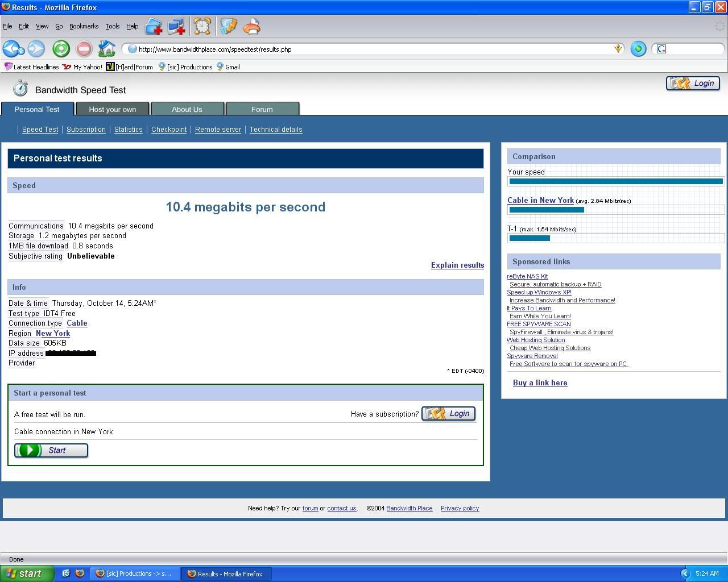This screenshot has width=728, height=582.
Task: Open the Remote server link
Action: click(x=218, y=130)
